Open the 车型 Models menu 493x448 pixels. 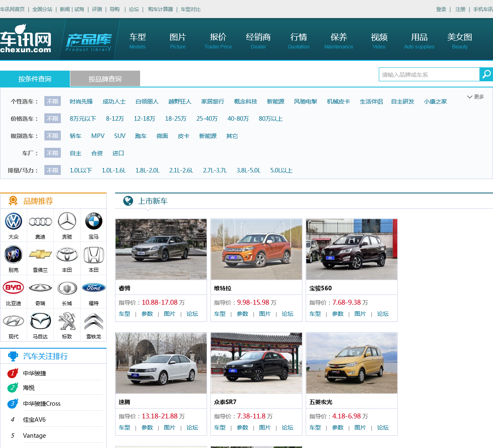(x=138, y=41)
